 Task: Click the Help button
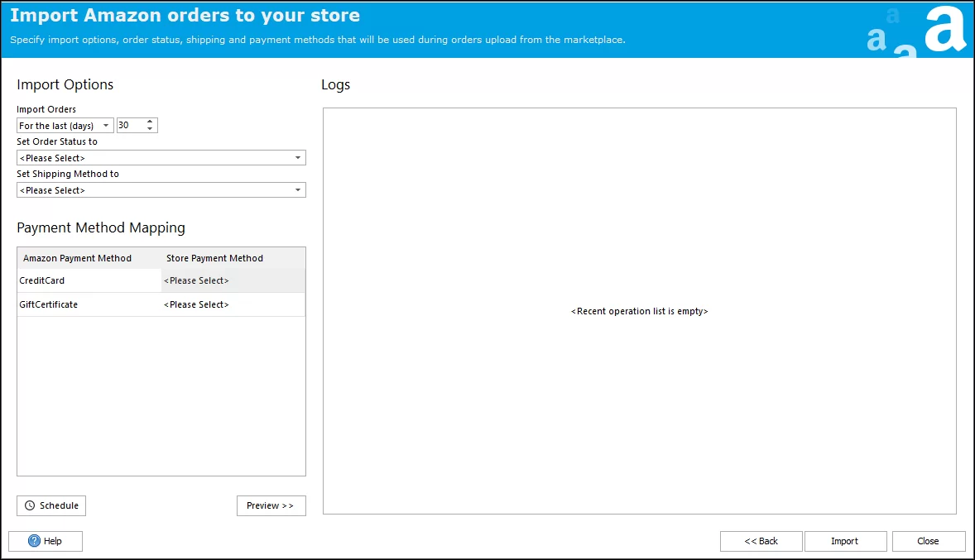tap(46, 541)
